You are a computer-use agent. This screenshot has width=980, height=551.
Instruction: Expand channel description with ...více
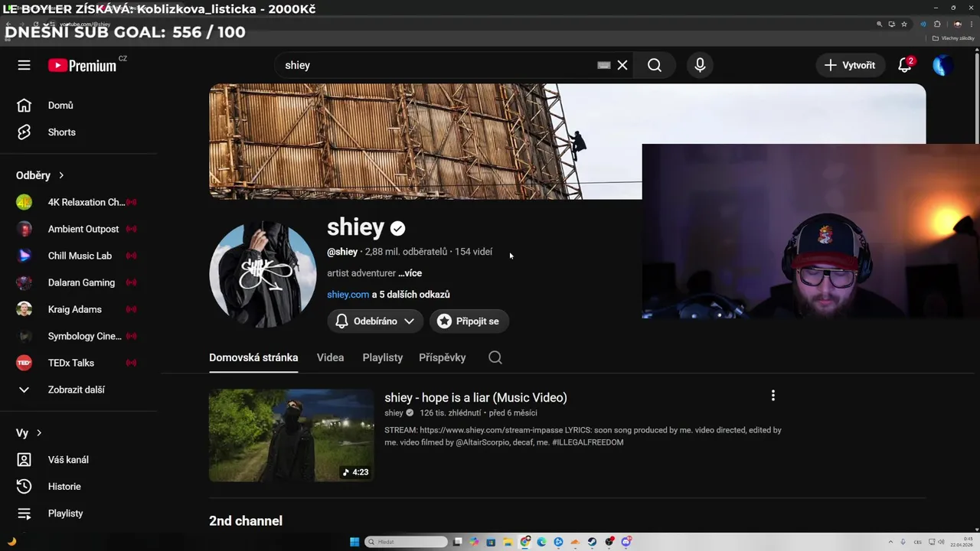[410, 273]
